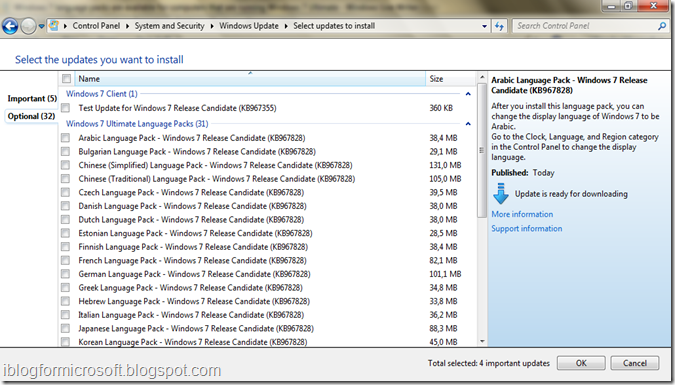Screen dimensions: 675x385
Task: Check Korean Language Pack checkbox
Action: pyautogui.click(x=65, y=342)
